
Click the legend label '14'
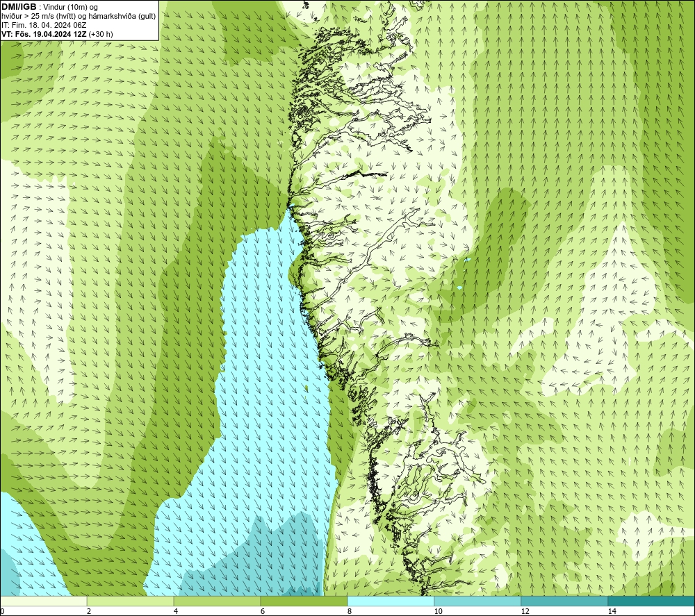(612, 611)
